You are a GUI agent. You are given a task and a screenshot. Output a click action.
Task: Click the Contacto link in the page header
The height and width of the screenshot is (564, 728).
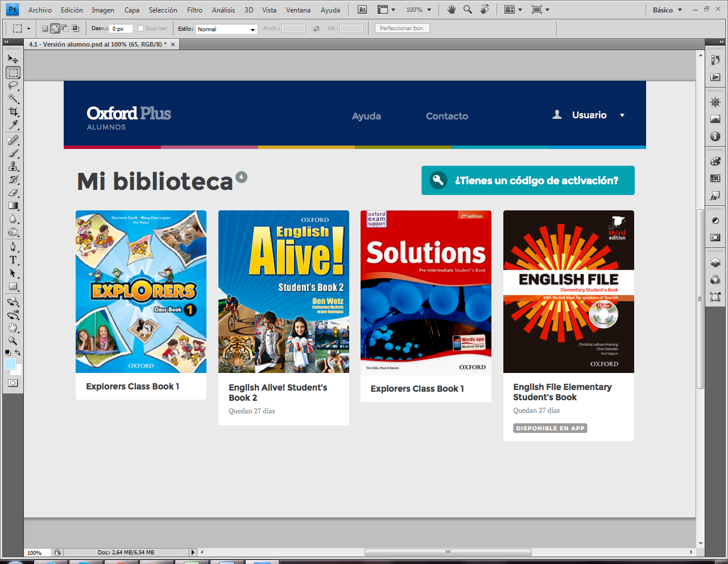point(447,116)
